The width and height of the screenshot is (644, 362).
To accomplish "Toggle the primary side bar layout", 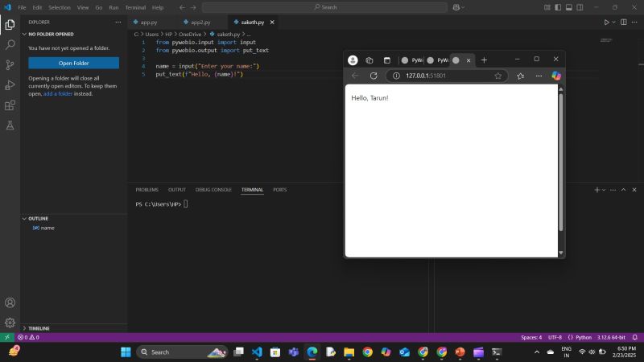I will [x=558, y=7].
